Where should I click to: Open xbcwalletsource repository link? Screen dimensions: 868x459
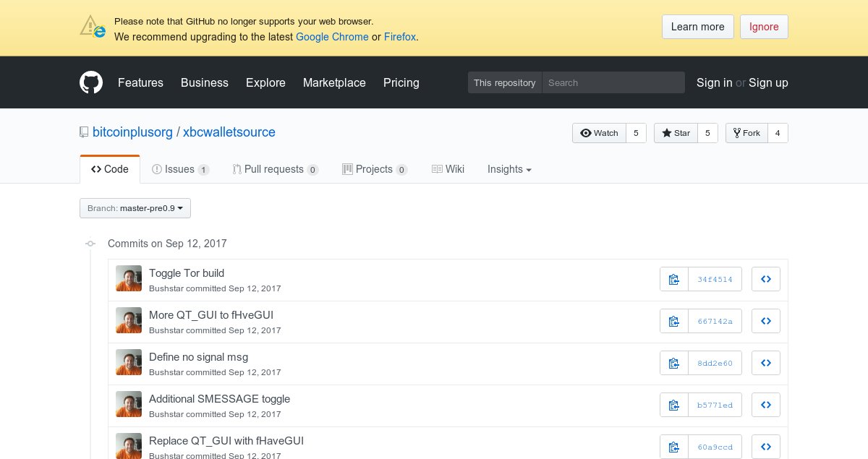click(x=229, y=132)
